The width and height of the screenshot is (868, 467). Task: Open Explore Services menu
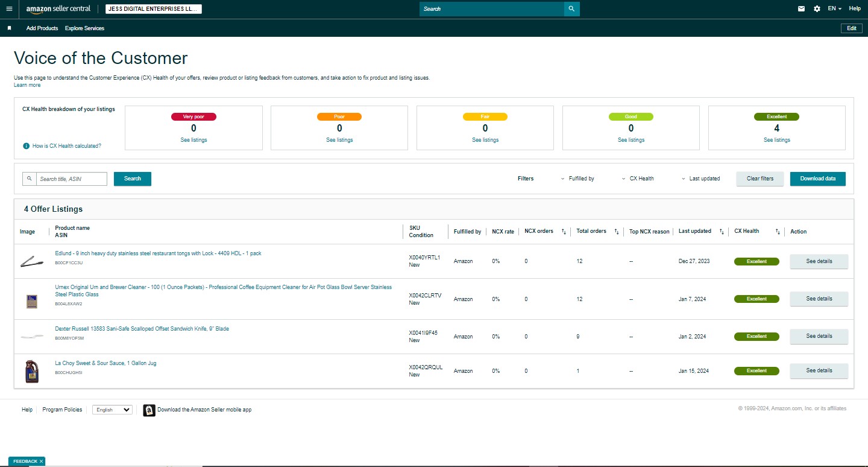[84, 28]
